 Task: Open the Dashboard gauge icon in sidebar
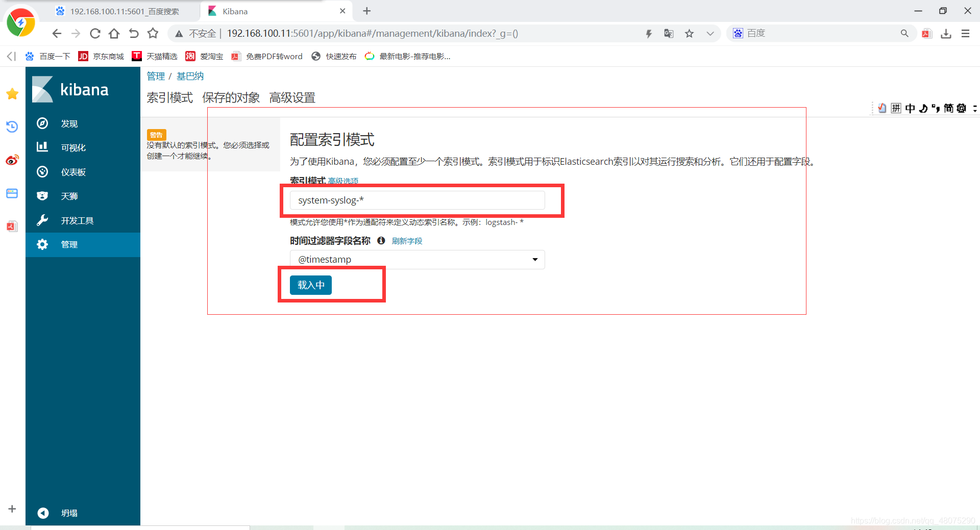(x=42, y=172)
